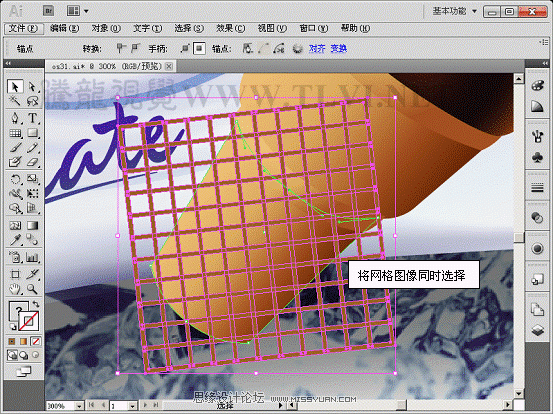The height and width of the screenshot is (414, 553).
Task: Select the Direct Selection tool
Action: click(32, 86)
